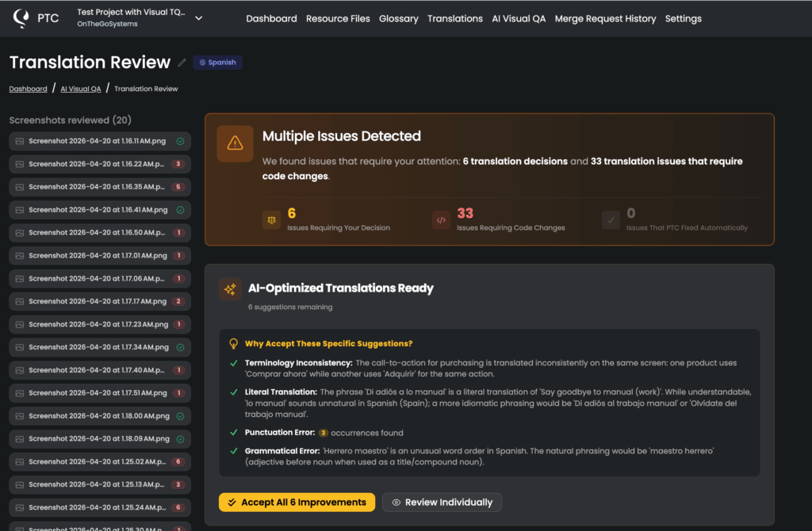812x531 pixels.
Task: Click 'Issues That PTC Fixed Automatically' label
Action: pyautogui.click(x=687, y=227)
